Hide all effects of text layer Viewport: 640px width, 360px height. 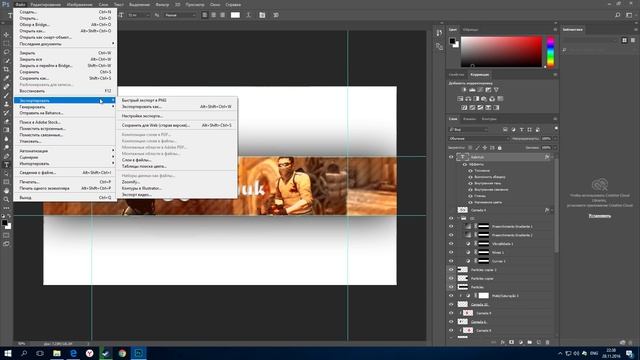click(464, 164)
